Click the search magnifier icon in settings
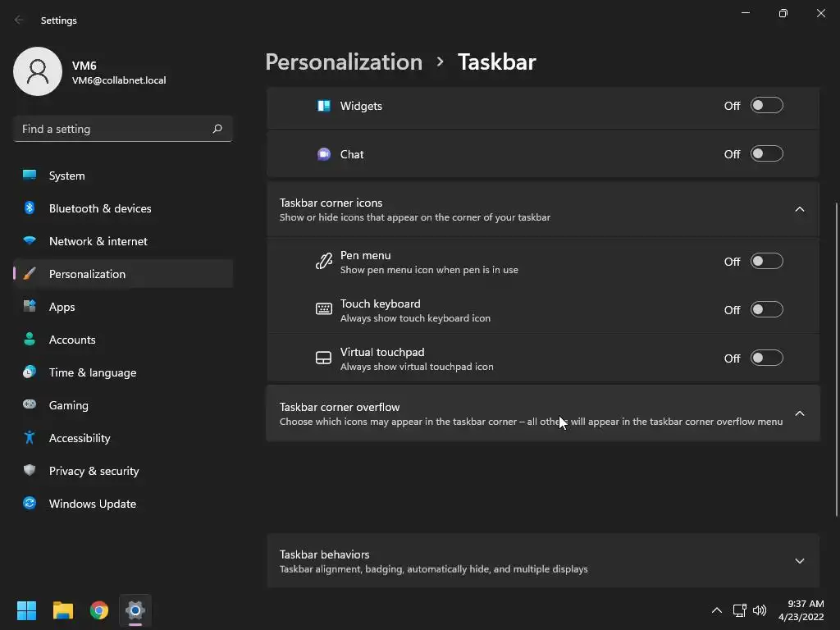Image resolution: width=840 pixels, height=630 pixels. (217, 129)
